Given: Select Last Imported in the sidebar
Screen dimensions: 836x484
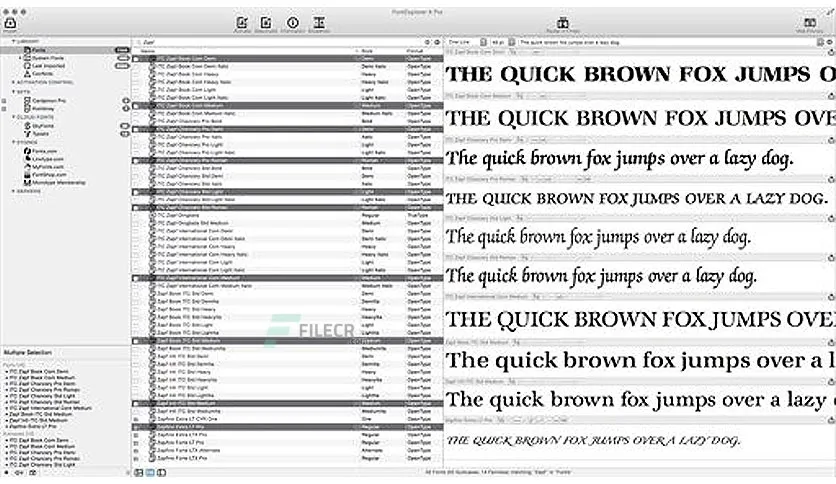Looking at the screenshot, I should [49, 66].
